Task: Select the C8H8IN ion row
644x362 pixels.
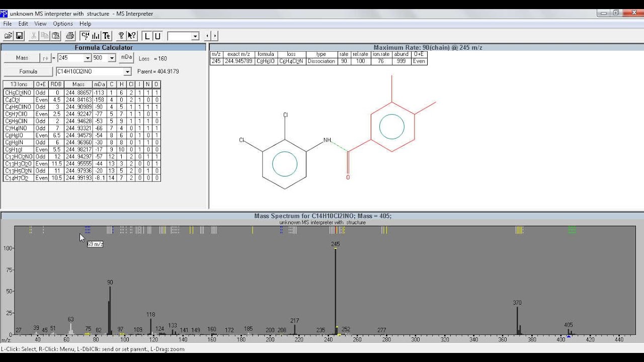Action: click(x=82, y=142)
